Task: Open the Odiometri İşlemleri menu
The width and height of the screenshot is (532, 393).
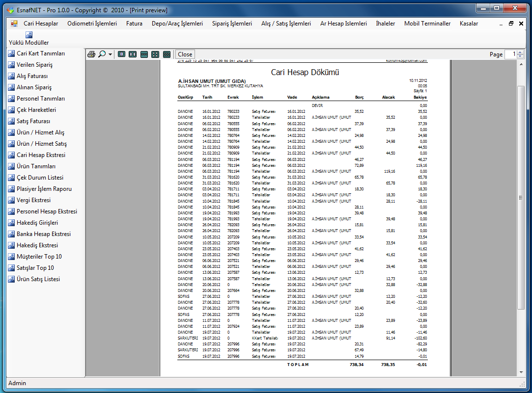Action: 92,24
